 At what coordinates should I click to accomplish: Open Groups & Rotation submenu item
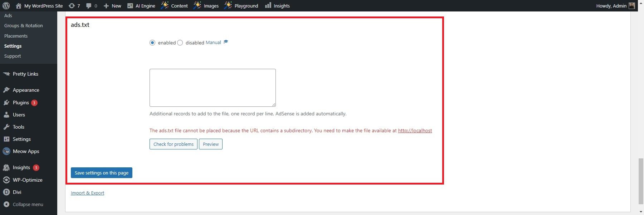pyautogui.click(x=23, y=26)
